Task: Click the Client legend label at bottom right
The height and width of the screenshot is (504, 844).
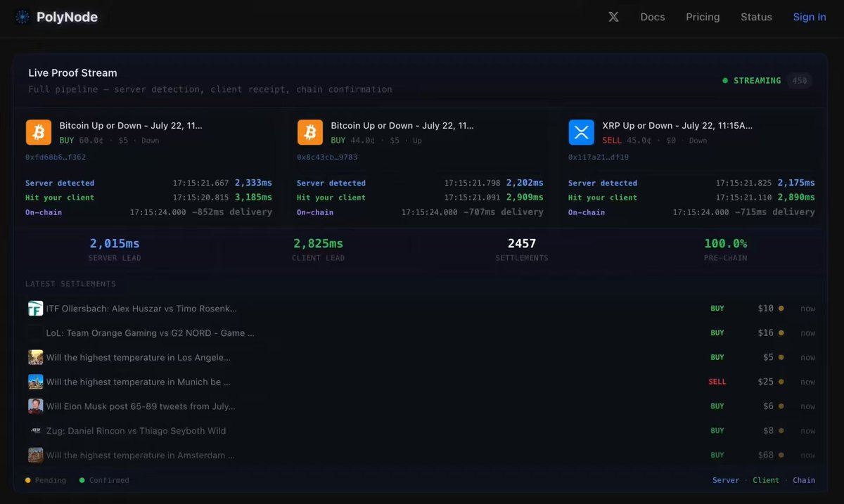Action: click(x=766, y=480)
